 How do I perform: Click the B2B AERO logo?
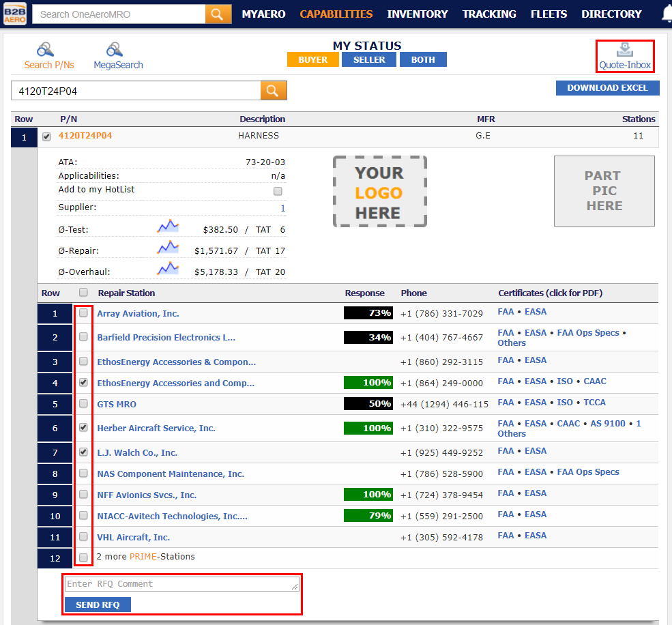click(15, 14)
